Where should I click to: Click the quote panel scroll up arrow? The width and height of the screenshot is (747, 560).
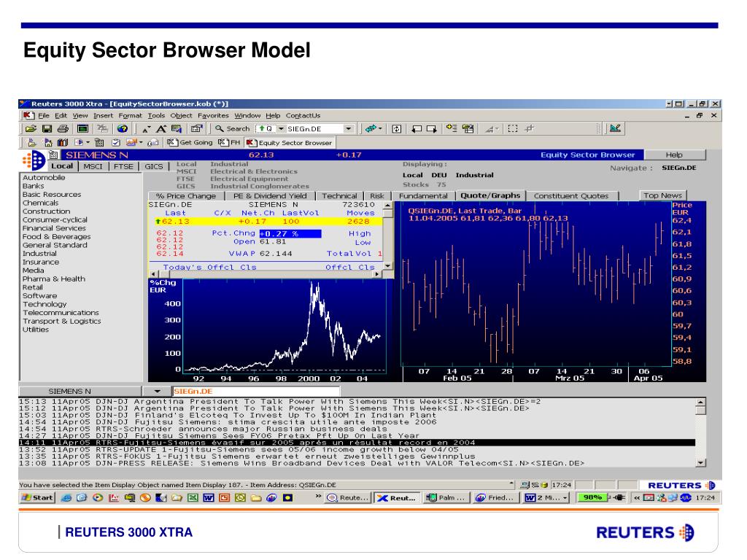tap(388, 205)
